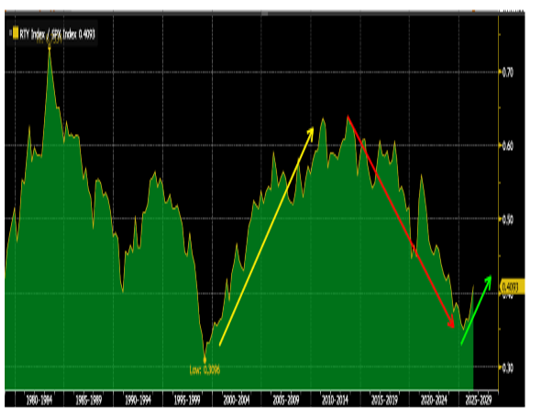Select the 1985-1989 x-axis label
Viewport: 533px width, 417px height.
tap(89, 400)
